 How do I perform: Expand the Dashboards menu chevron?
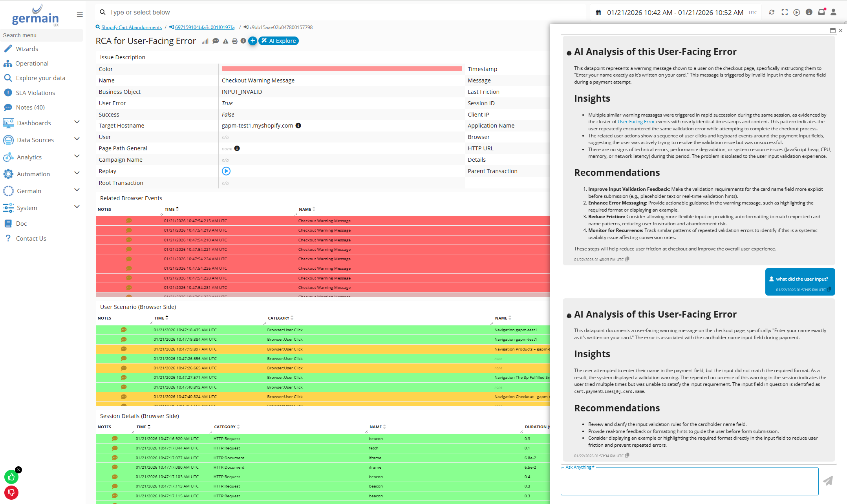click(x=77, y=122)
